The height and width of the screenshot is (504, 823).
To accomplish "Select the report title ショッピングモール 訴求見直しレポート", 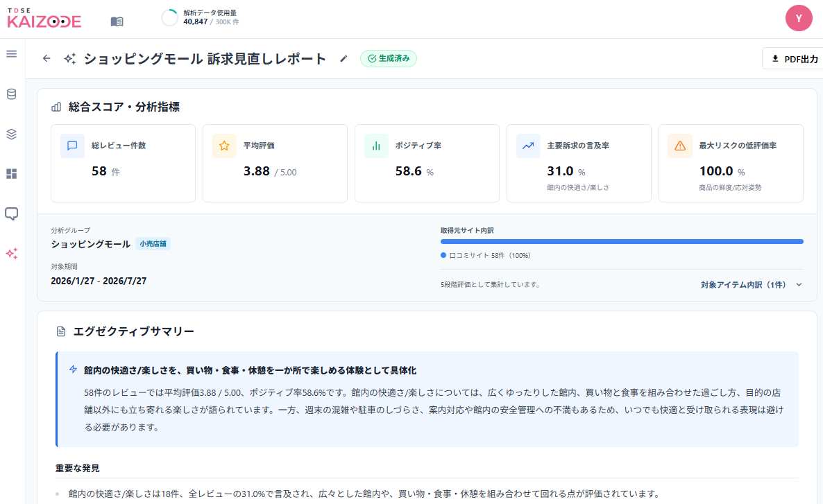I will point(205,59).
